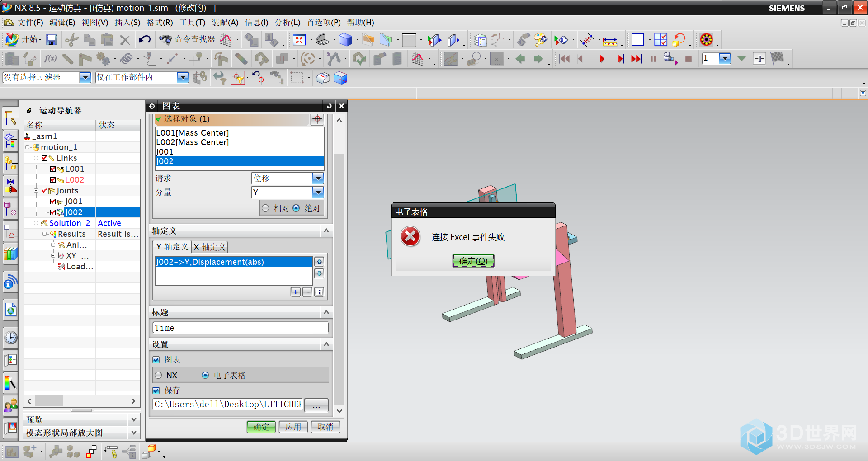Jump to first frame rewind icon

tap(564, 59)
